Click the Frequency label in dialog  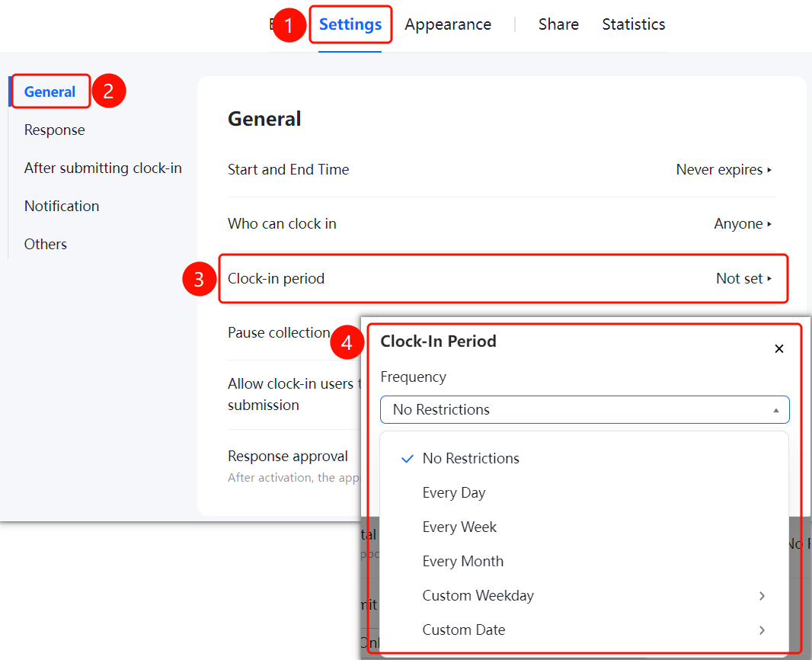[414, 376]
